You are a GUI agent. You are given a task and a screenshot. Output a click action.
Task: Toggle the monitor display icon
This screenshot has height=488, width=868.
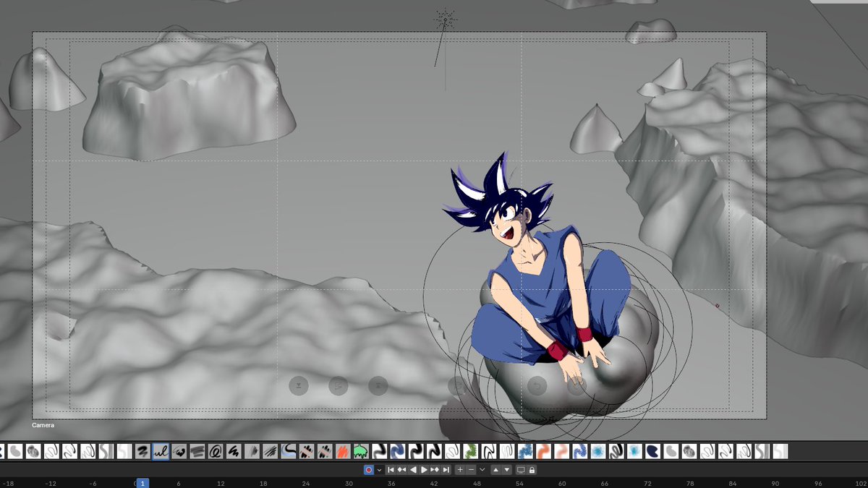point(521,470)
